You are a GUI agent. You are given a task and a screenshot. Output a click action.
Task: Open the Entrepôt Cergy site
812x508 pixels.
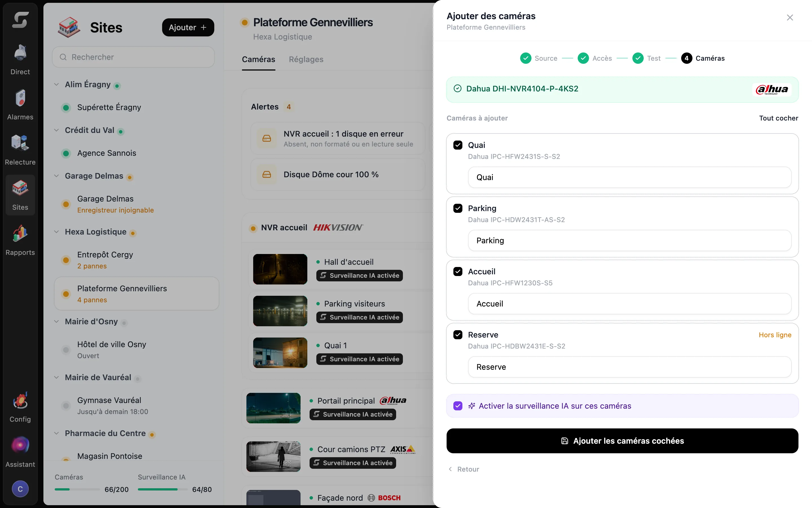point(136,260)
